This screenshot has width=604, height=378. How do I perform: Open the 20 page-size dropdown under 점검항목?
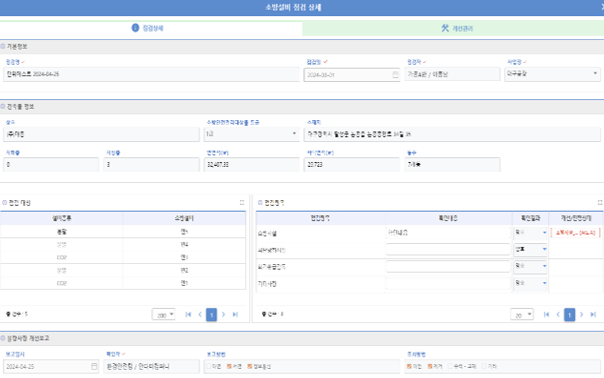522,315
